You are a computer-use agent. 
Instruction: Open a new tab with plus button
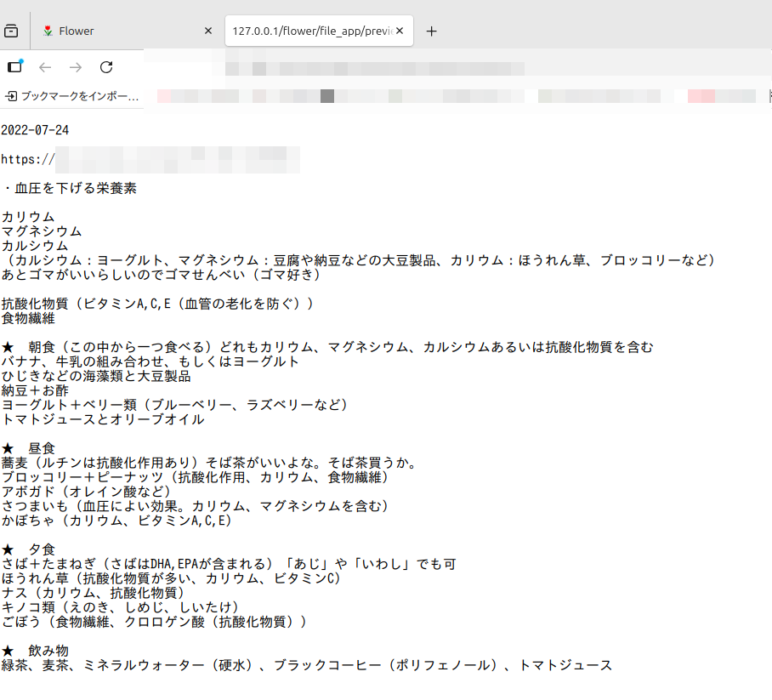(431, 31)
